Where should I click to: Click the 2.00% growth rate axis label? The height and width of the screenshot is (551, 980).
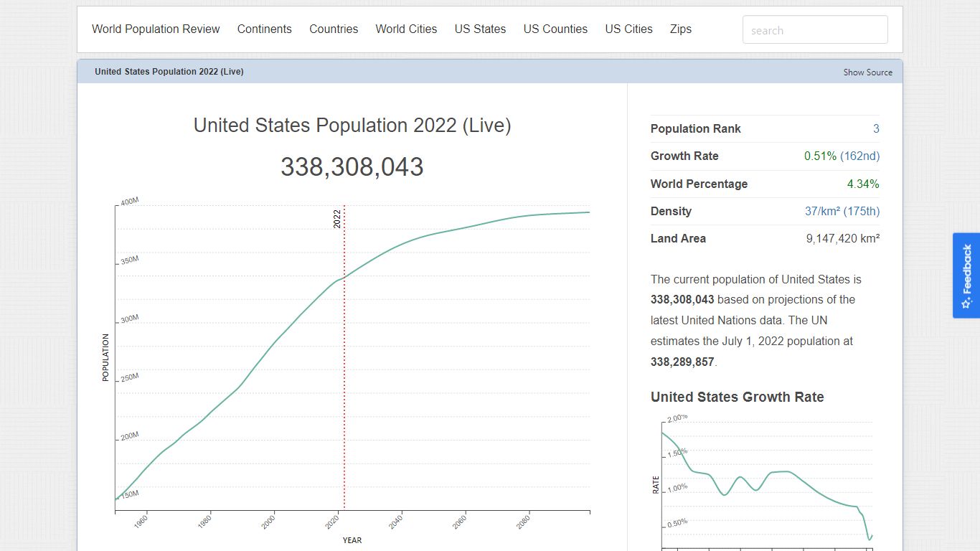point(677,418)
